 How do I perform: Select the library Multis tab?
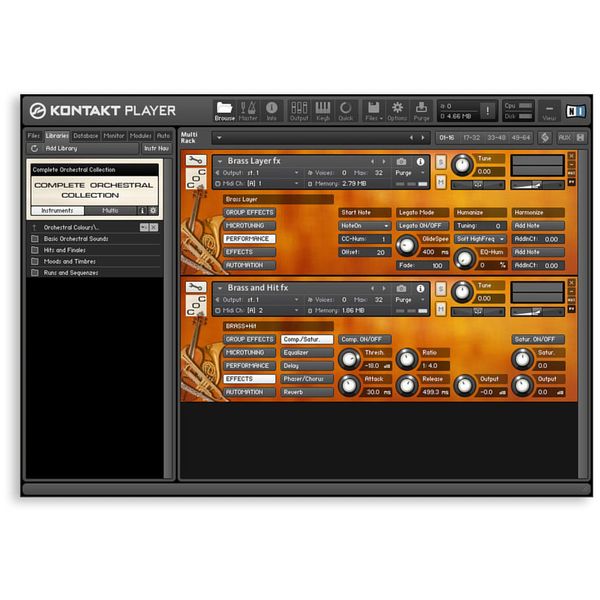click(110, 210)
